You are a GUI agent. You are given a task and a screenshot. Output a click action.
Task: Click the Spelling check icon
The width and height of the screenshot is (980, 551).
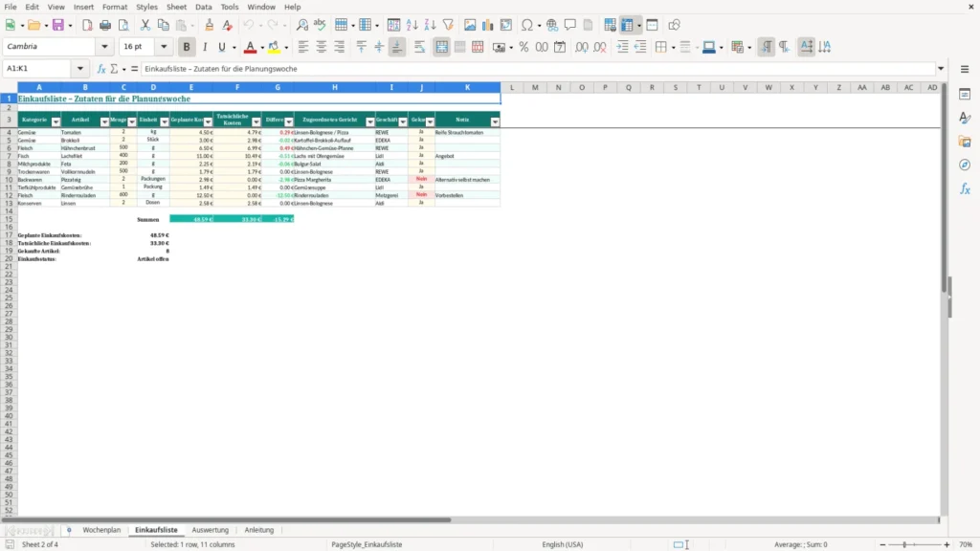320,25
